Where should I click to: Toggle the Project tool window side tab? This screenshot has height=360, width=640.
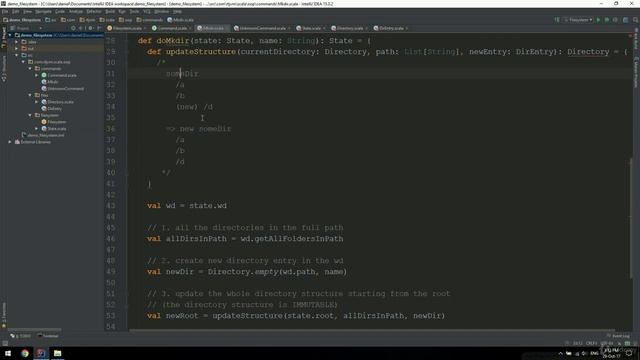coord(4,37)
